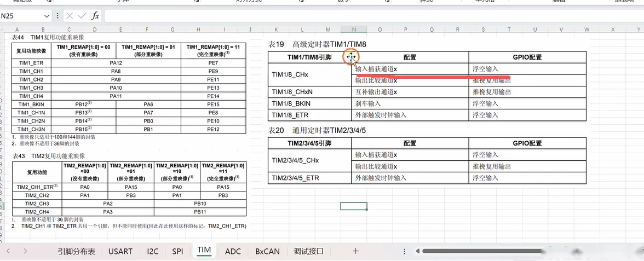Click the 刹车输入 cell

[410, 103]
